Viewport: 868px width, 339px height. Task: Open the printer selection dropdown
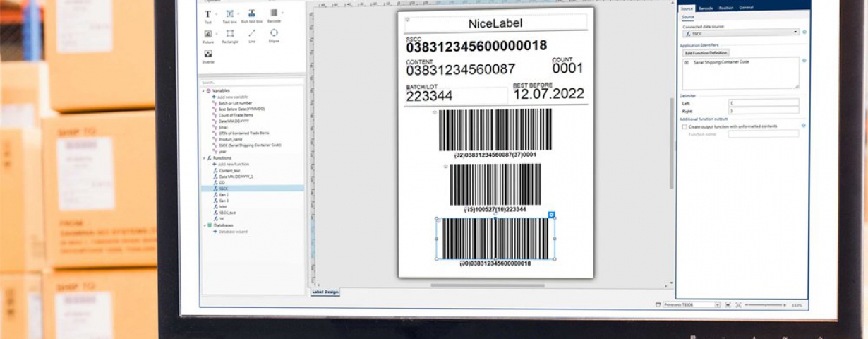click(x=717, y=304)
